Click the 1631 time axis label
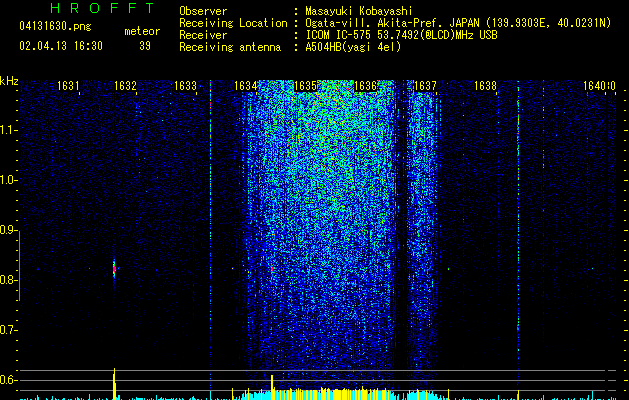629x400 pixels. (x=68, y=86)
